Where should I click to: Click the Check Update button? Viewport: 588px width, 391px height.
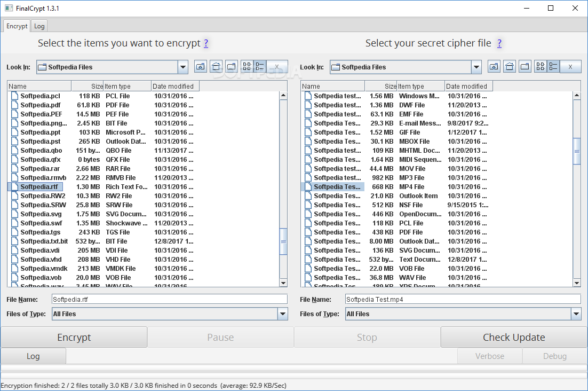[514, 337]
